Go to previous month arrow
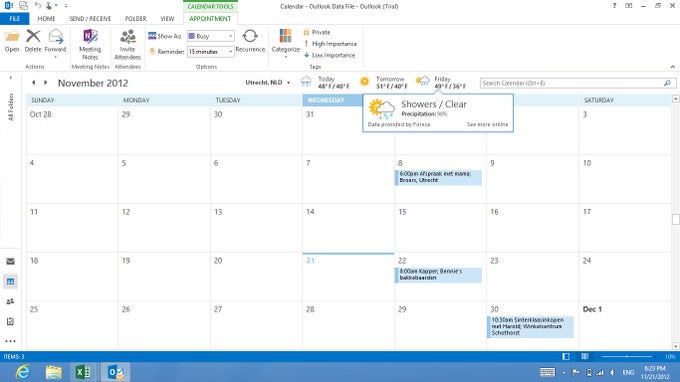The width and height of the screenshot is (680, 382). 33,82
